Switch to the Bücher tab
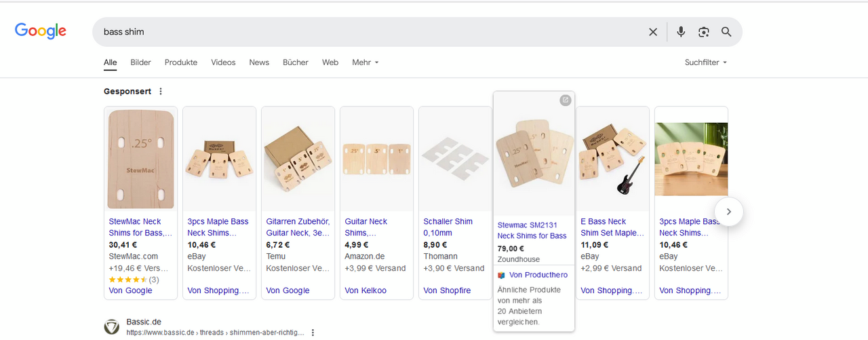Image resolution: width=868 pixels, height=340 pixels. point(295,62)
